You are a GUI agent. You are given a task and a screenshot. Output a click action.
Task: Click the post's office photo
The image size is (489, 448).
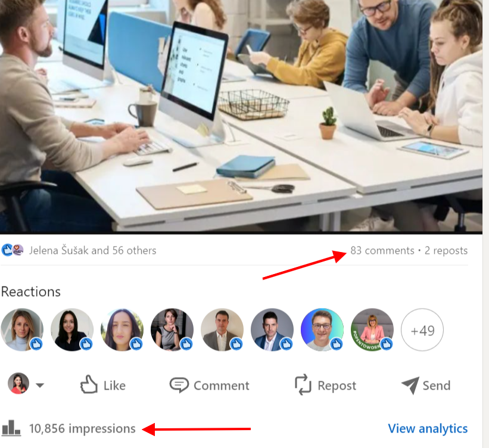pyautogui.click(x=241, y=116)
